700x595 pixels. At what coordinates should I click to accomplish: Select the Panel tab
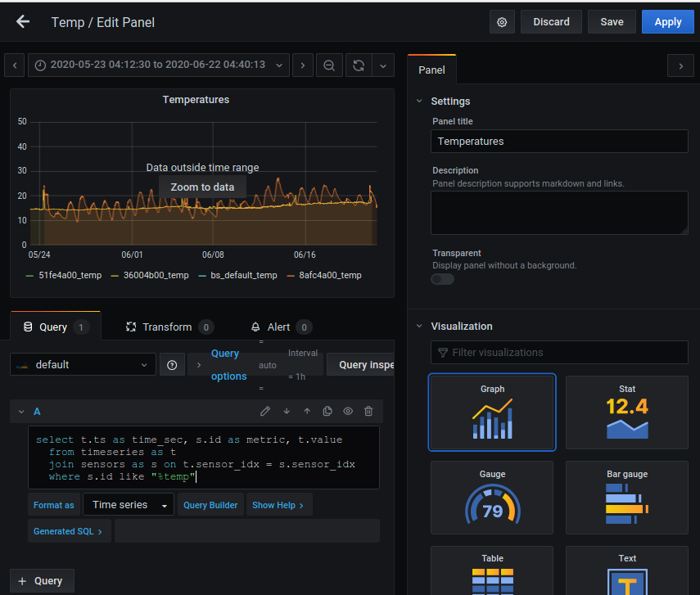coord(431,70)
